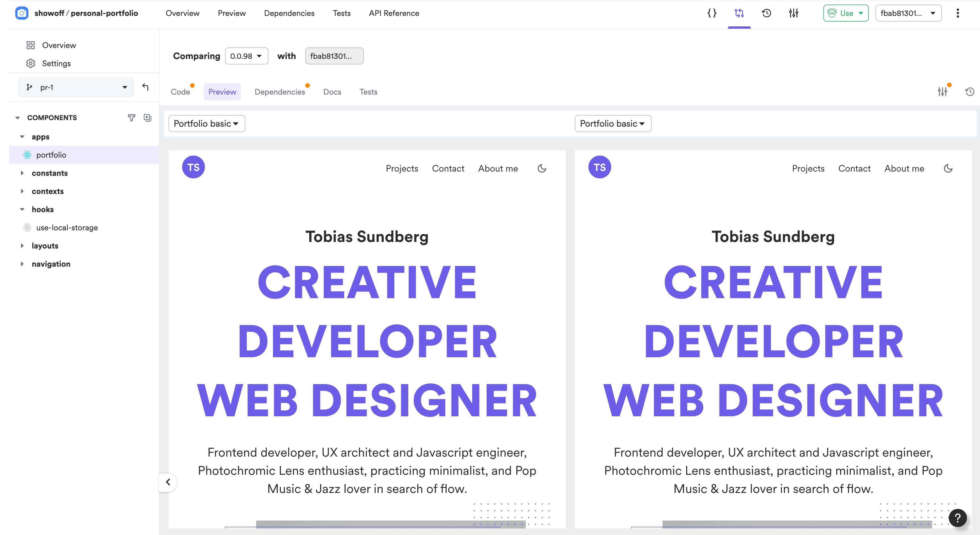Click the code braces icon in header
Screen dimensions: 980x535
pyautogui.click(x=712, y=13)
